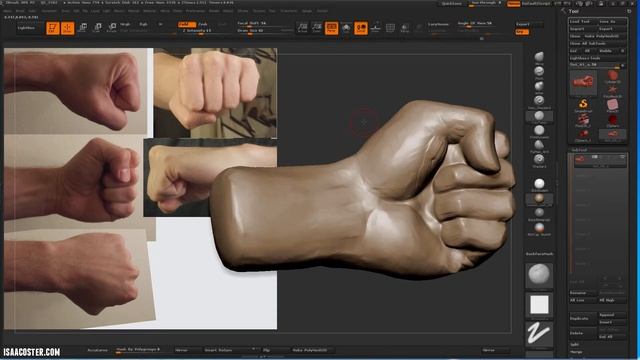Select the ClayBuildup brush
640x360 pixels.
coord(539,131)
